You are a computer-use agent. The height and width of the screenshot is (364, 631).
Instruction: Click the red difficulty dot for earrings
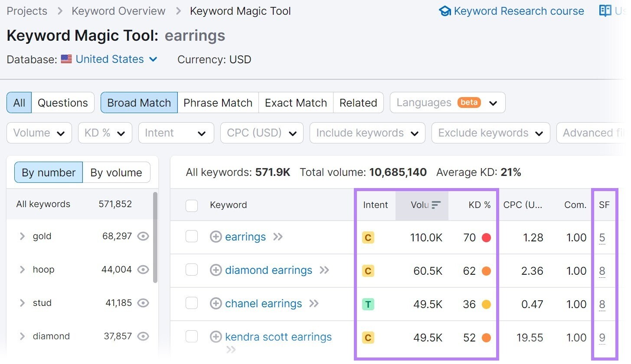(487, 237)
